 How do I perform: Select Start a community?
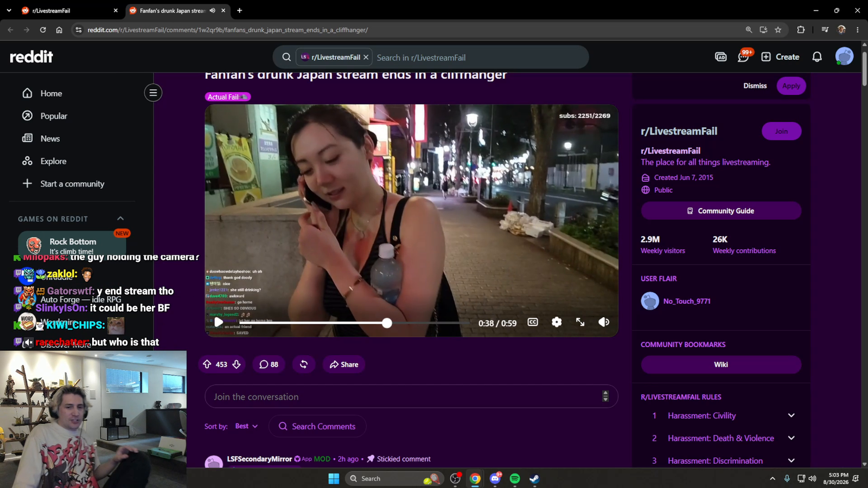tap(63, 184)
